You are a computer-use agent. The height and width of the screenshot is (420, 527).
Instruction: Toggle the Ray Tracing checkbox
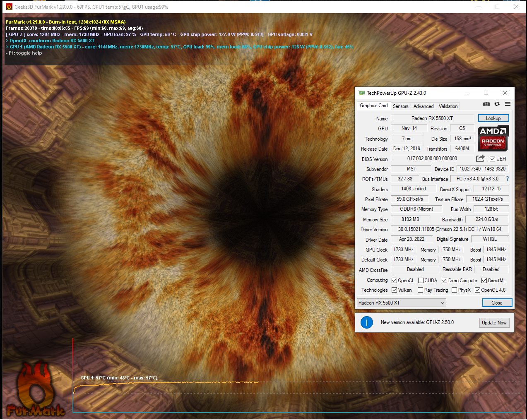(421, 290)
